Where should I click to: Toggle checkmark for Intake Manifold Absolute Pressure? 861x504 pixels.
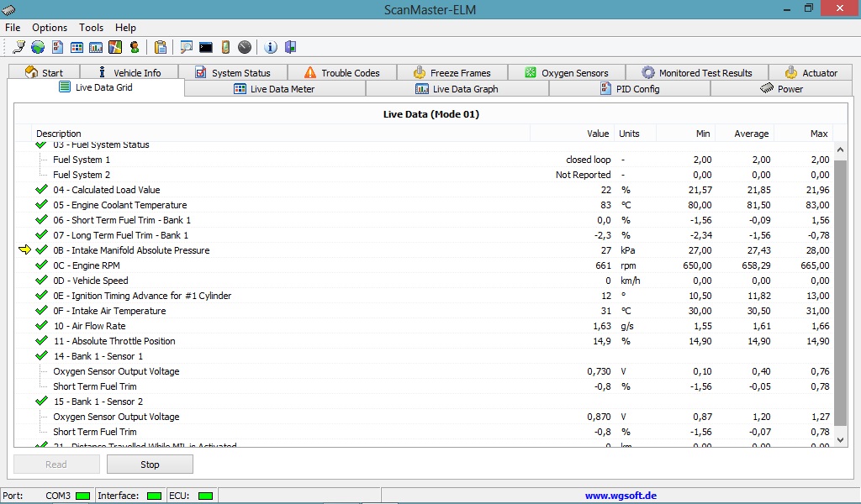[41, 249]
